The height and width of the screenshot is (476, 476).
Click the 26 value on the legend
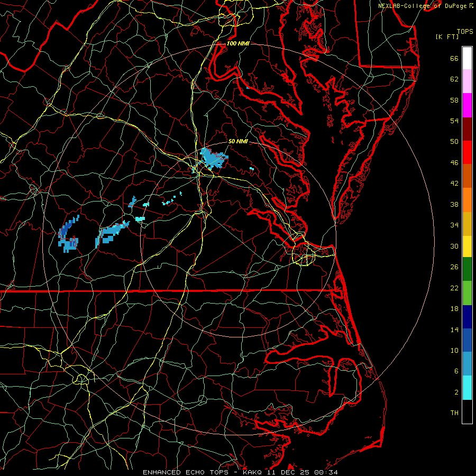click(454, 267)
